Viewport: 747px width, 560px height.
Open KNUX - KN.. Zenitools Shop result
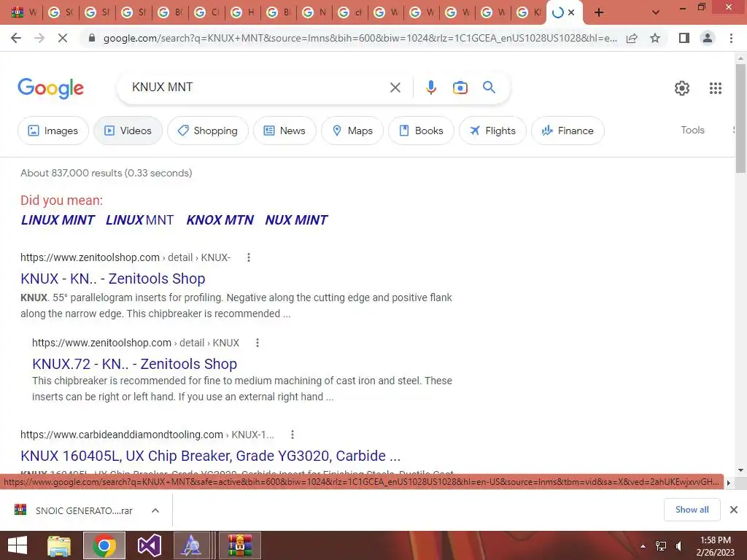(x=113, y=279)
